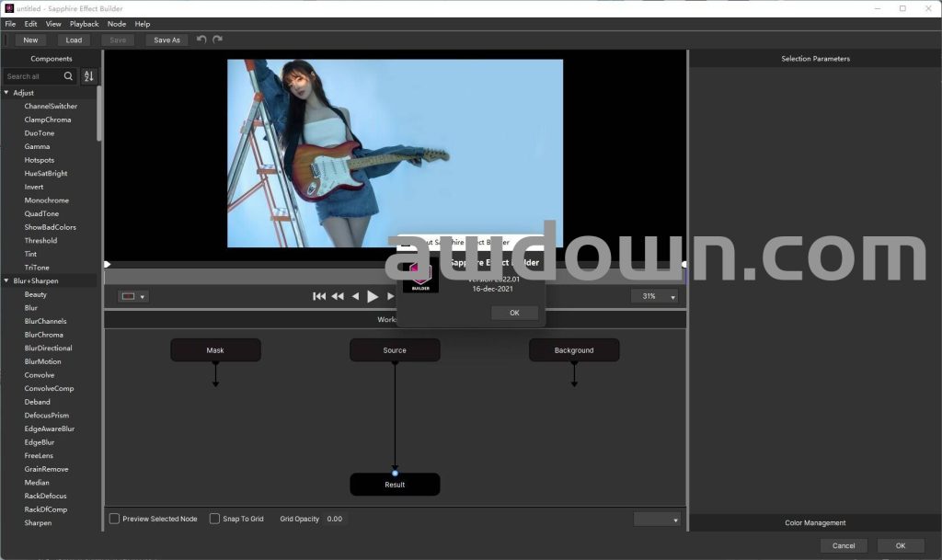Click the Save As button
The image size is (942, 560).
tap(167, 40)
